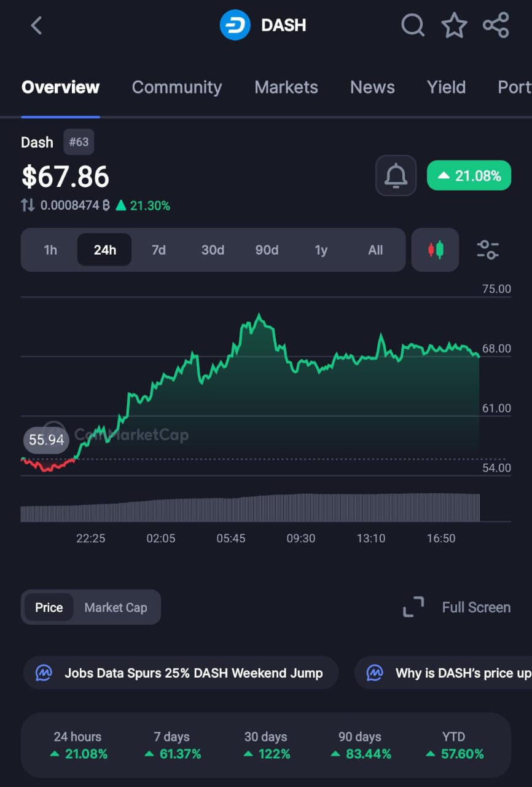Viewport: 532px width, 787px height.
Task: Tap the 7 days 61.37% stat
Action: [172, 745]
